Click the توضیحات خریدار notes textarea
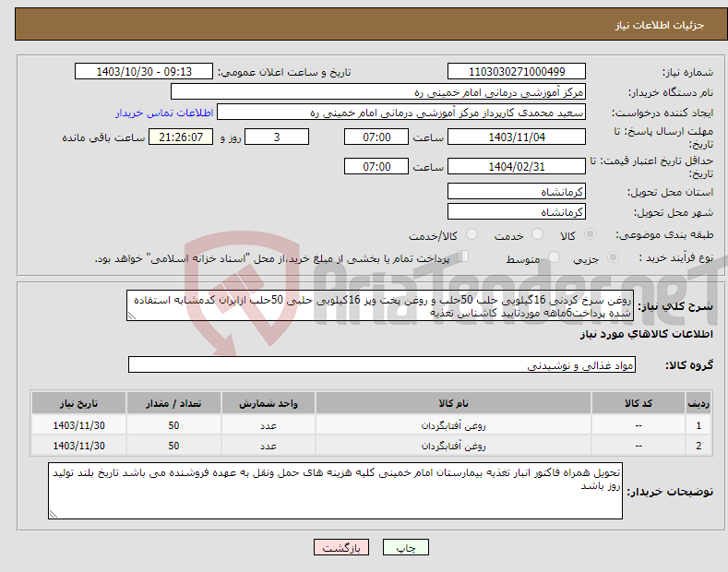The height and width of the screenshot is (572, 728). [x=335, y=491]
